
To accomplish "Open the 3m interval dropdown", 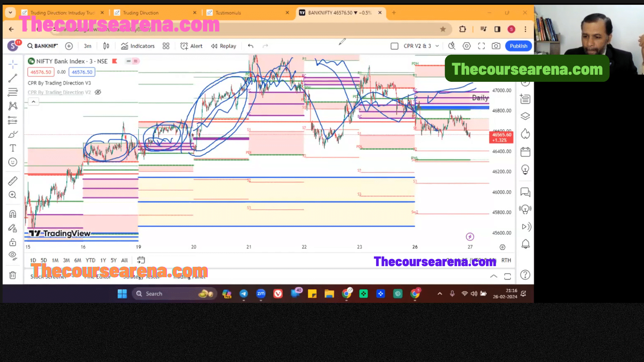I will tap(88, 46).
